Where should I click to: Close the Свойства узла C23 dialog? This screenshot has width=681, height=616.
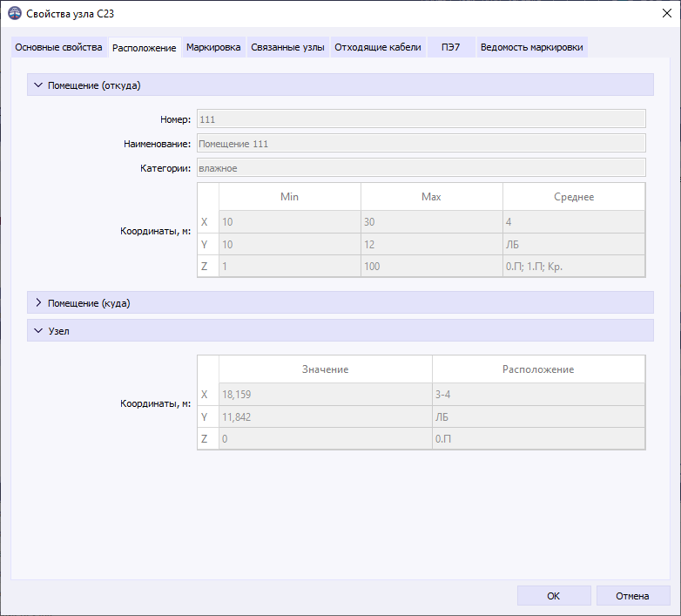point(667,13)
